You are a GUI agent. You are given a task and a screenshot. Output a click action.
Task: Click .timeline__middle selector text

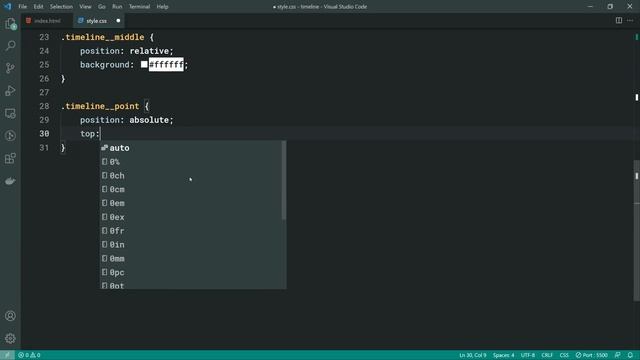click(x=102, y=37)
